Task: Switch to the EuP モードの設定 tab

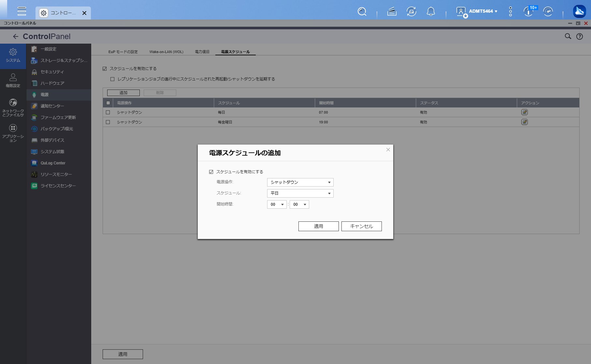Action: coord(123,52)
